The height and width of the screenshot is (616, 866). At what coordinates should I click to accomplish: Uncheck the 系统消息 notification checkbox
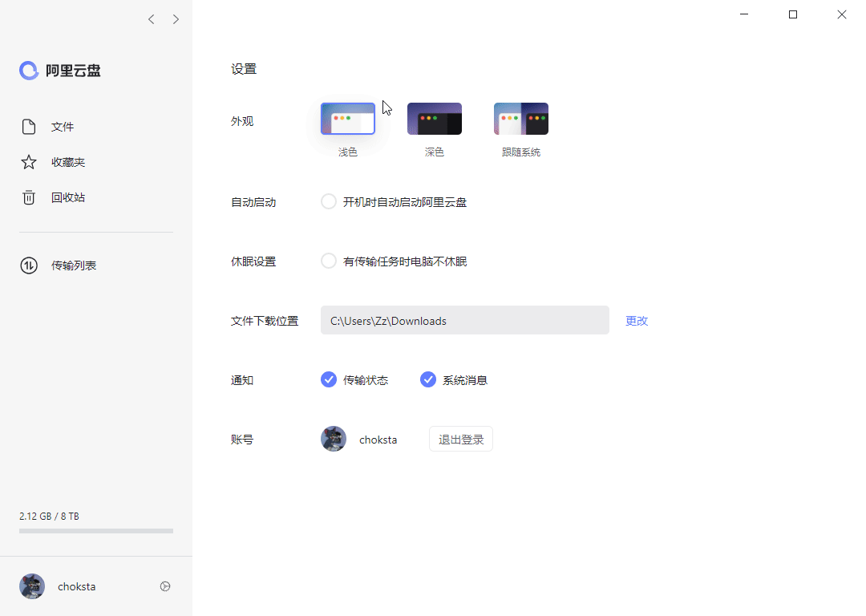pos(428,379)
